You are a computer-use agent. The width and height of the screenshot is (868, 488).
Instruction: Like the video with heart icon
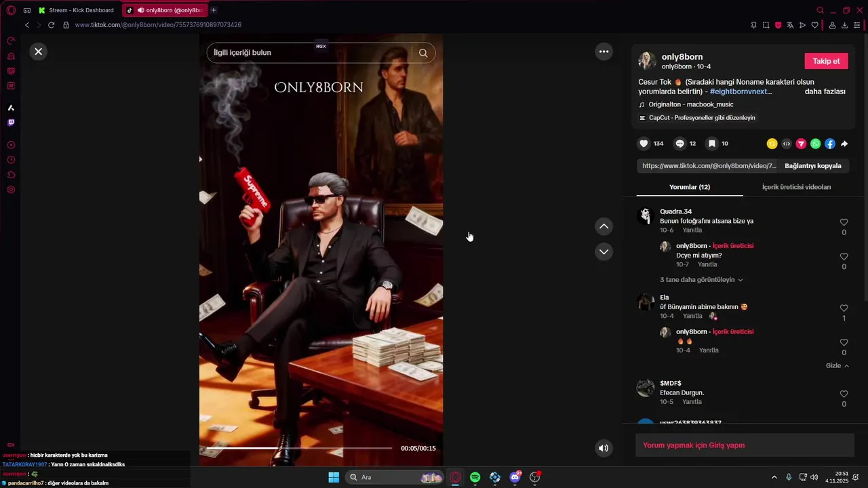pos(644,144)
